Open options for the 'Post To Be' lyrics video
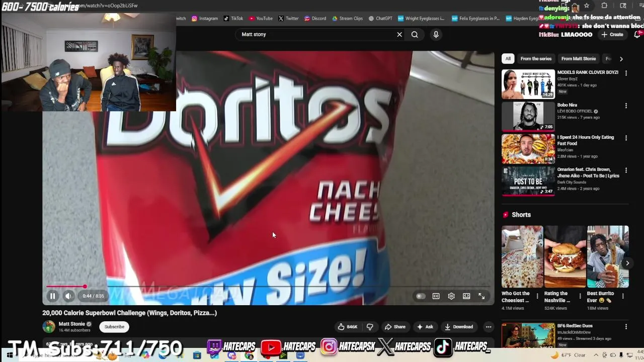Screen dimensions: 644x362 click(626, 171)
